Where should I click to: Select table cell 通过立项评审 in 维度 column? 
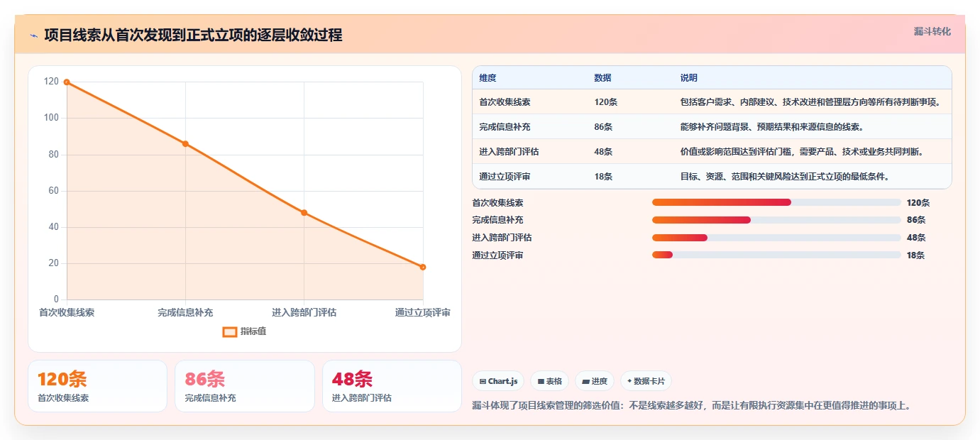pyautogui.click(x=505, y=177)
